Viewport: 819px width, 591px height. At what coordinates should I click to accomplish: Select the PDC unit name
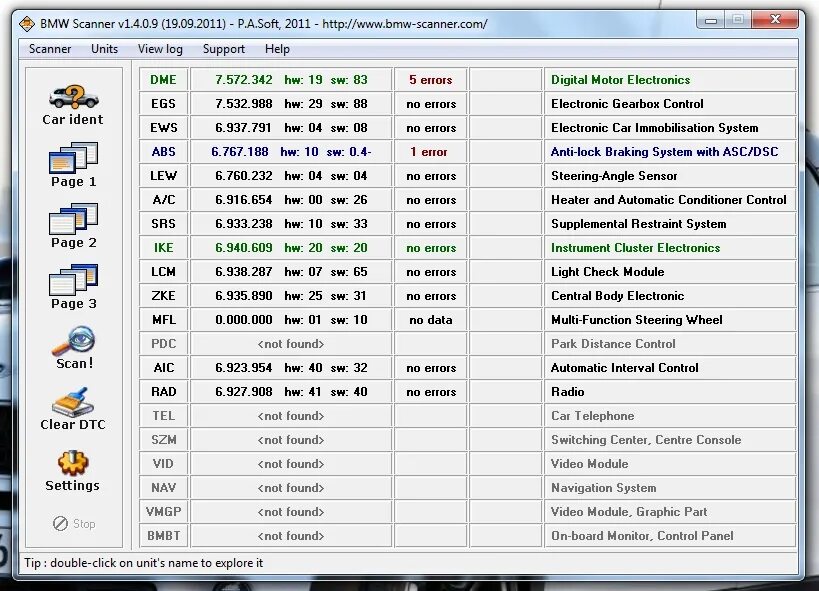(x=163, y=344)
